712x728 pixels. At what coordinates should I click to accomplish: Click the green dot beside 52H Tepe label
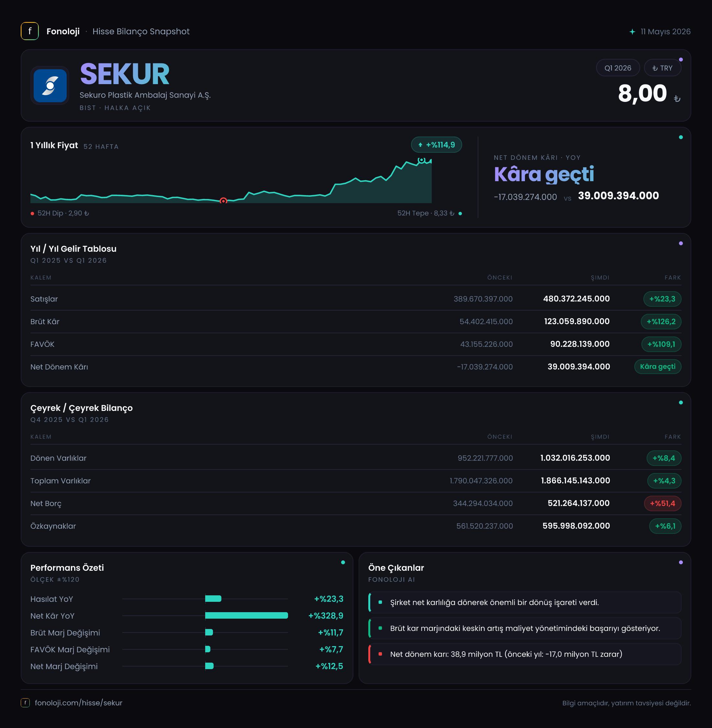pos(460,214)
